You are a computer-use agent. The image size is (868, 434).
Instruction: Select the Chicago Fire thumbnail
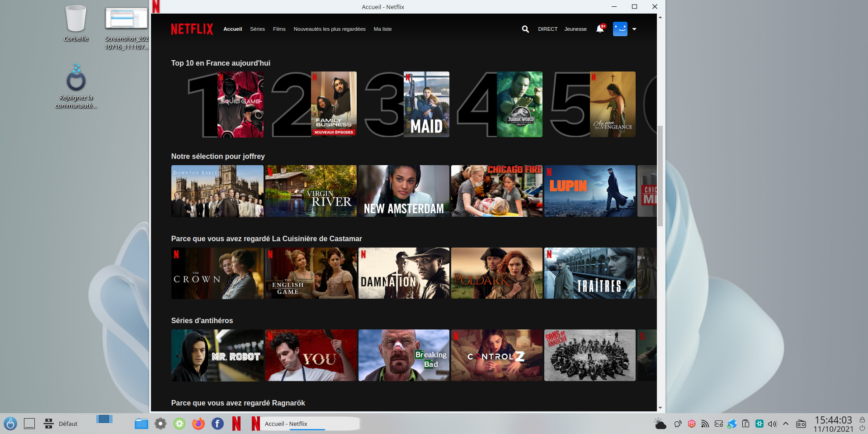497,191
